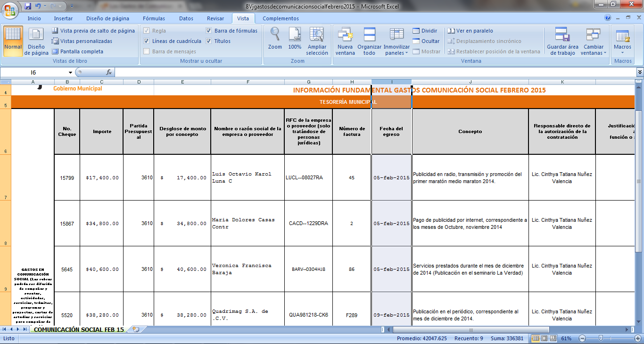Click Ampliar selección
The width and height of the screenshot is (644, 344).
317,41
